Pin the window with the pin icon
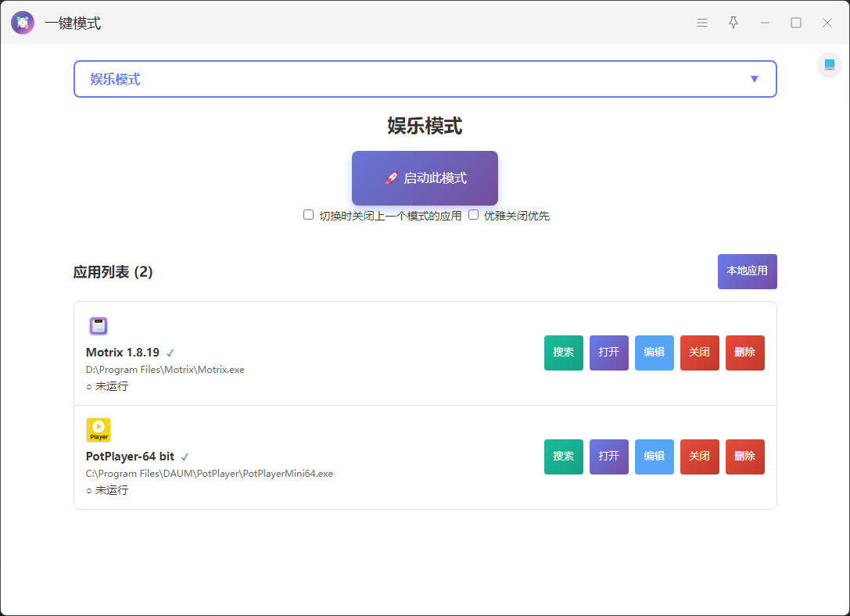 click(x=733, y=23)
